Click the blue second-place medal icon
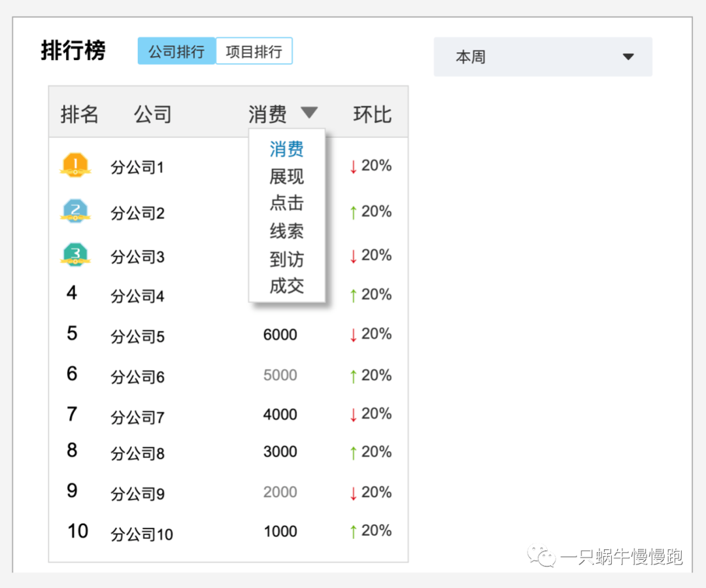The width and height of the screenshot is (706, 588). point(75,211)
